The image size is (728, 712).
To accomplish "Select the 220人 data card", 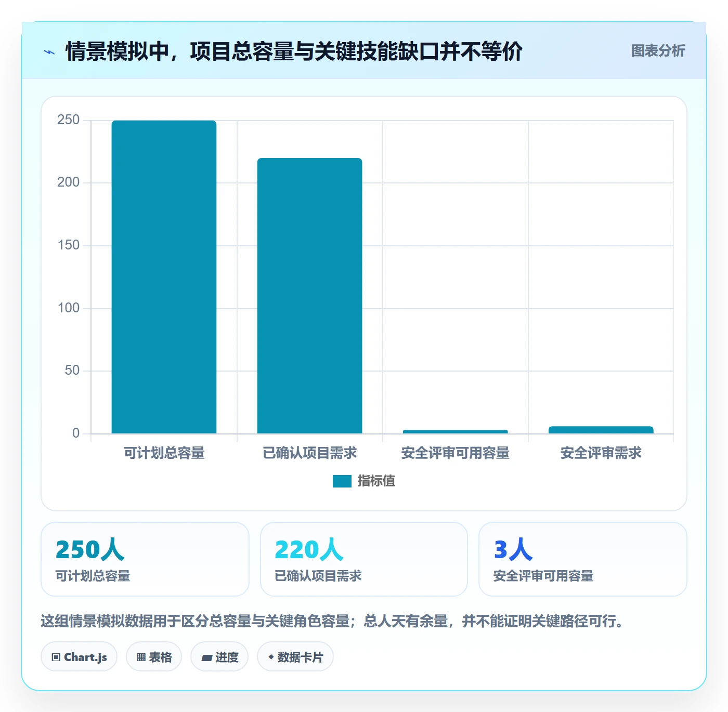I will click(x=364, y=559).
